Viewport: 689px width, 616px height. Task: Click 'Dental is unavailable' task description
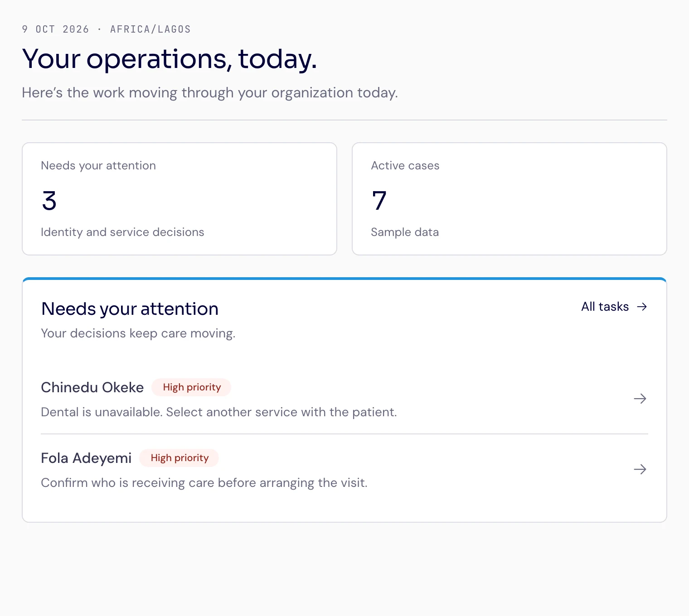coord(219,412)
